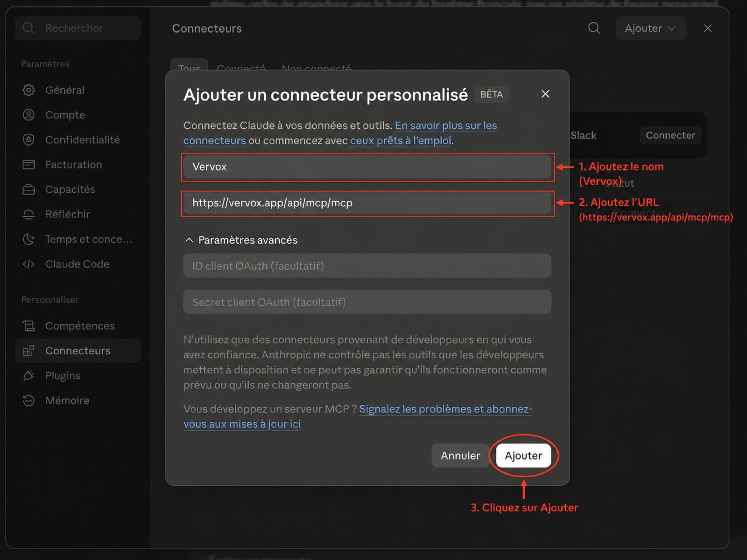Screen dimensions: 747x560
Task: Click the search magnifier beside Ajouter dropdown
Action: pos(594,28)
